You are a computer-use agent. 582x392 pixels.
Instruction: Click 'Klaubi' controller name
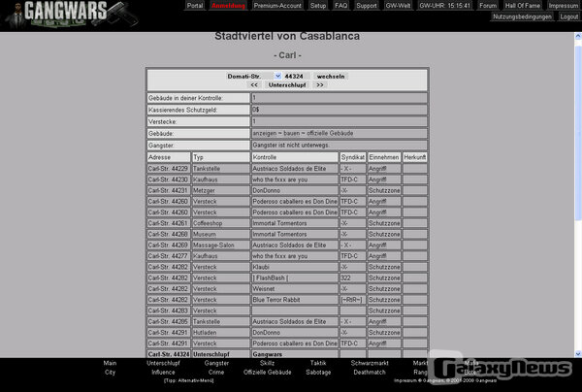coord(261,267)
